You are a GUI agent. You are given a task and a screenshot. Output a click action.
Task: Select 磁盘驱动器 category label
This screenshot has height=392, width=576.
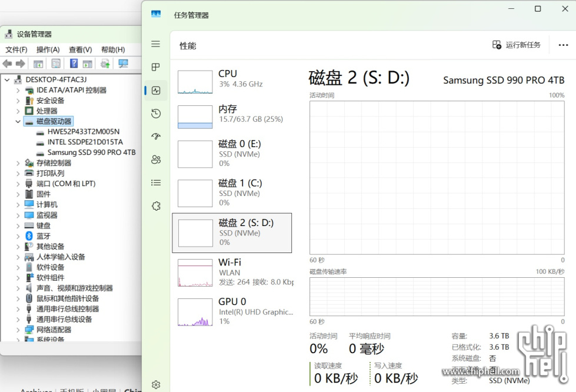tap(54, 121)
